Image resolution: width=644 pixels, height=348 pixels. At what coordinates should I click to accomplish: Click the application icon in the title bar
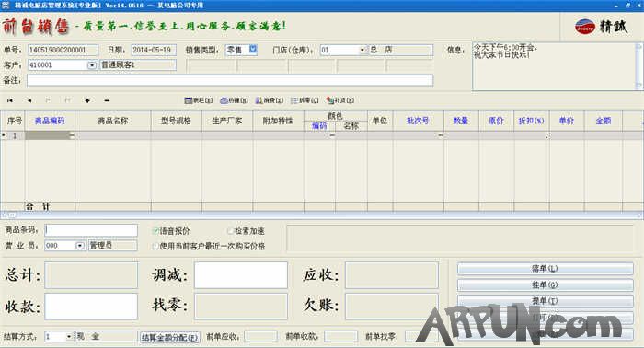6,5
